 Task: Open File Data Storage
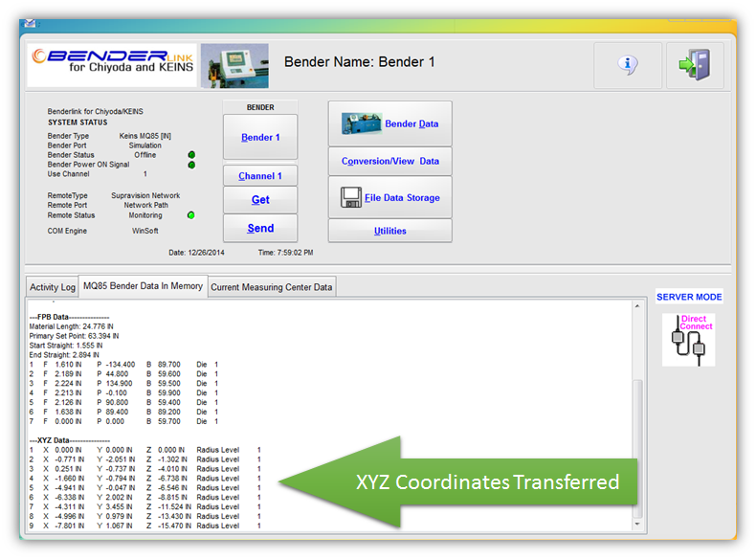coord(389,197)
